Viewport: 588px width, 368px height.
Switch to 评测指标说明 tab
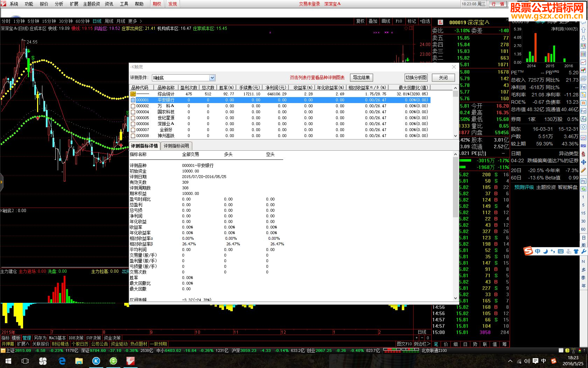click(x=176, y=146)
